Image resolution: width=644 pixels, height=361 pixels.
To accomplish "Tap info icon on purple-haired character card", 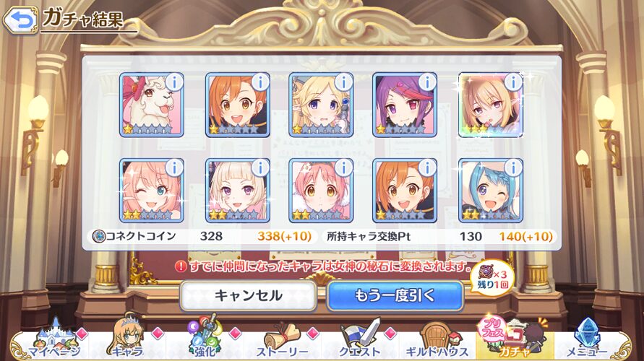I will point(428,82).
